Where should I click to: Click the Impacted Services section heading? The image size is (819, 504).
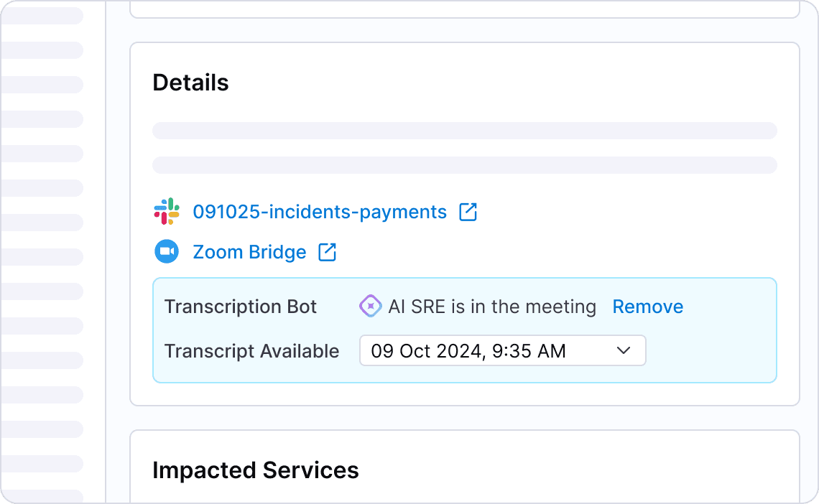(x=256, y=470)
